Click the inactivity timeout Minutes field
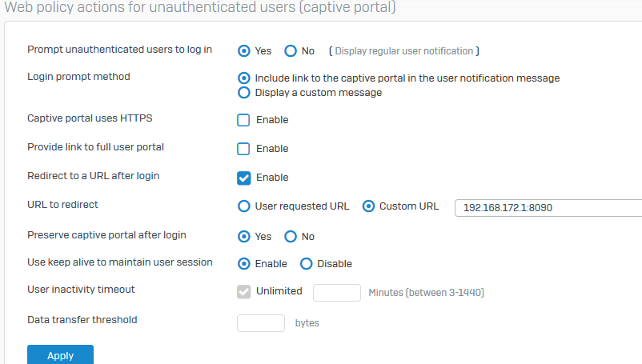 (x=336, y=292)
